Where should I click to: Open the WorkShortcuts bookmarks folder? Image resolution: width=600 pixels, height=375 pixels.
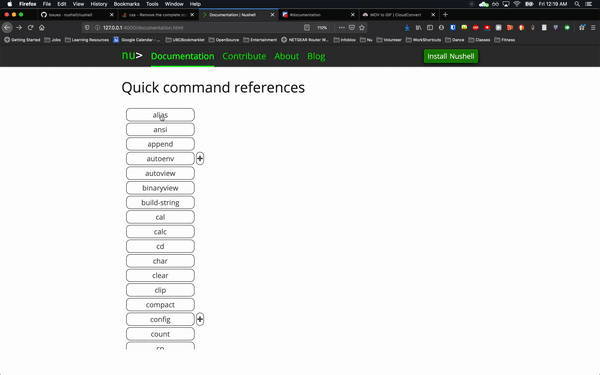click(x=423, y=40)
